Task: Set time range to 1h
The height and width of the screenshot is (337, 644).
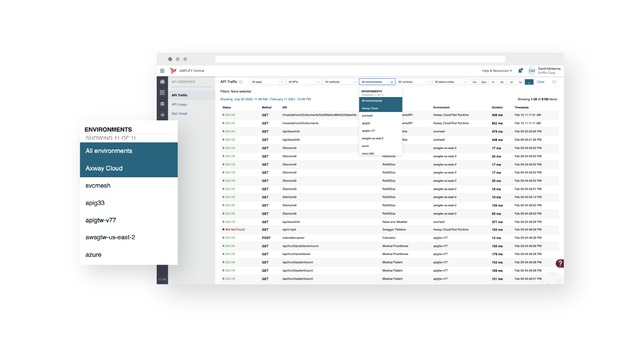Action: click(x=493, y=82)
